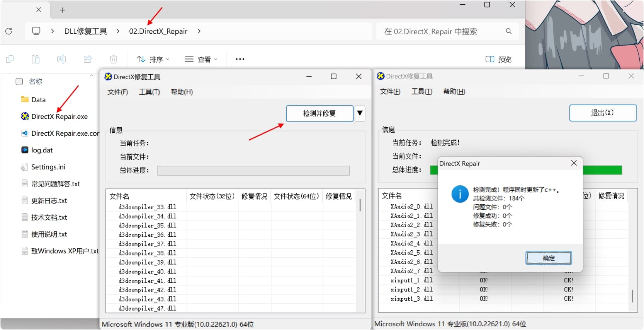
Task: Click the green 总体进度 progress bar
Action: pyautogui.click(x=602, y=170)
